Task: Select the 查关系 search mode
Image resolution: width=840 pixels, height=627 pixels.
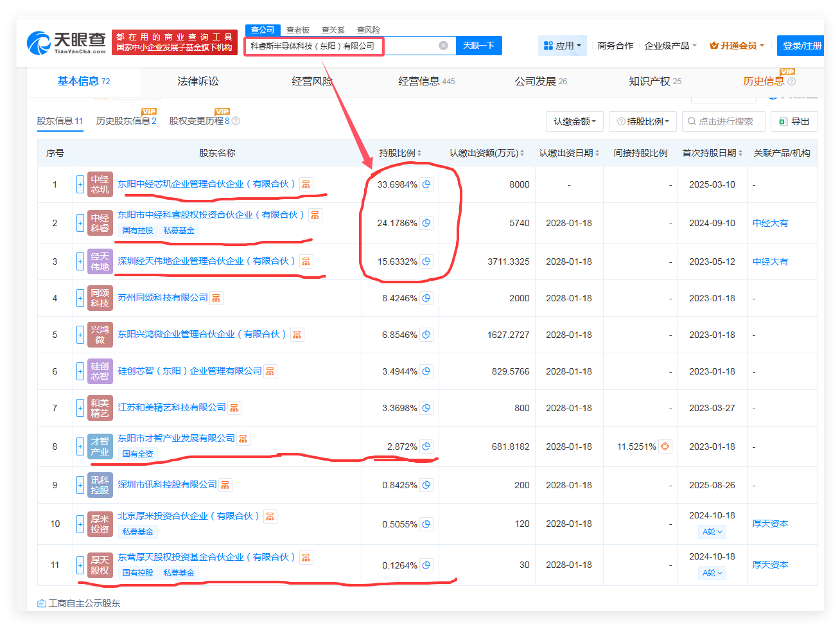Action: (333, 30)
